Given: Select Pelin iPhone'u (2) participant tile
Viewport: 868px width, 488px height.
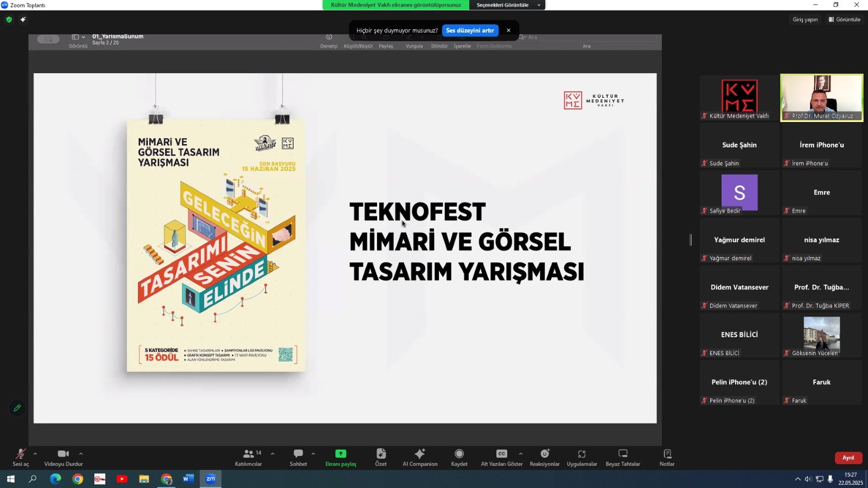Looking at the screenshot, I should (739, 382).
